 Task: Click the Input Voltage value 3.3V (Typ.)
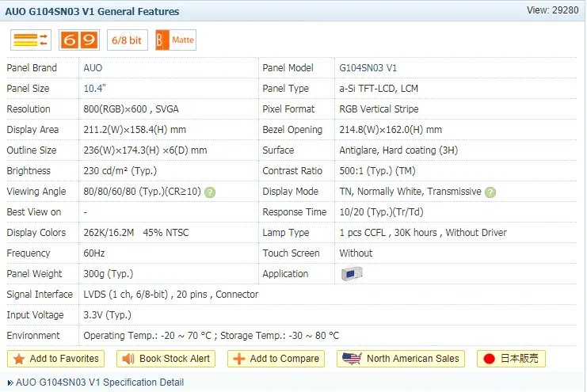click(108, 315)
